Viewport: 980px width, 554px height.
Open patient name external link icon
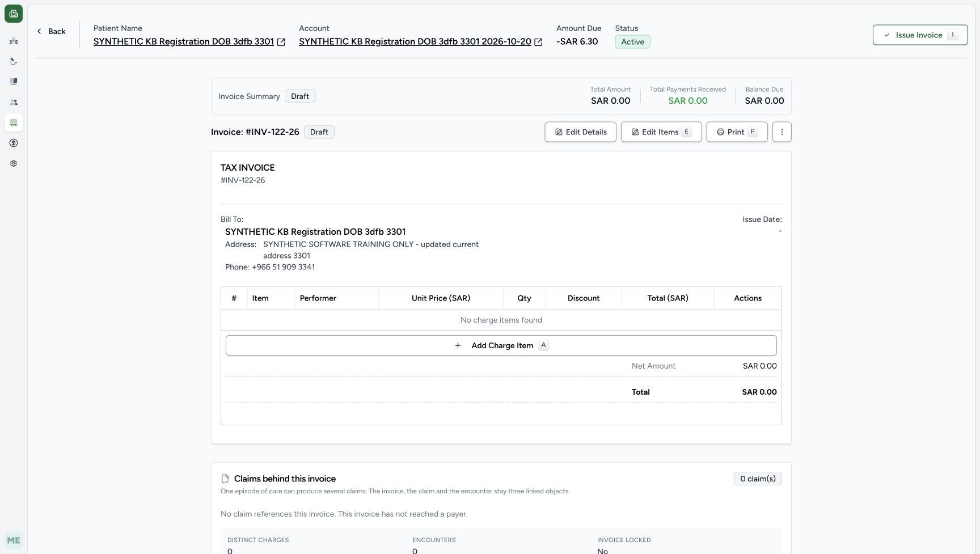(281, 42)
